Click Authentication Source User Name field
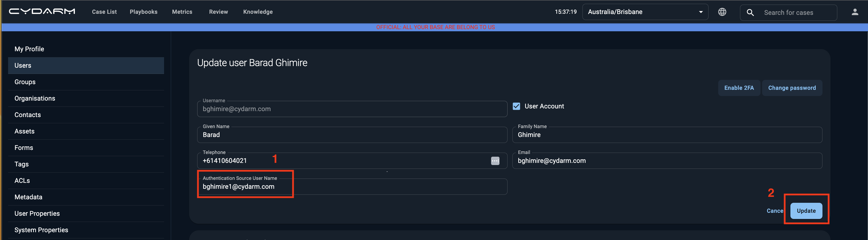The image size is (868, 240). coord(352,187)
